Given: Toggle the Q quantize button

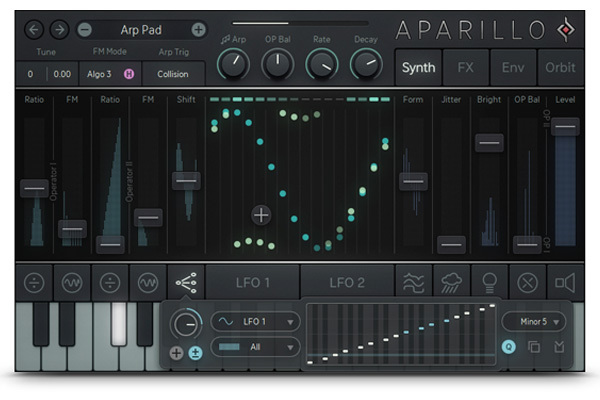Looking at the screenshot, I should [x=509, y=347].
